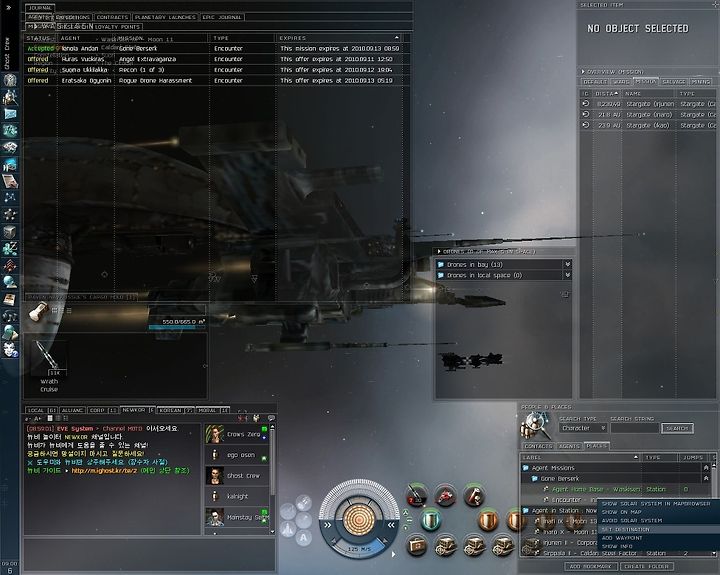This screenshot has height=575, width=720.
Task: Choose Show On Map context menu entry
Action: coord(659,512)
